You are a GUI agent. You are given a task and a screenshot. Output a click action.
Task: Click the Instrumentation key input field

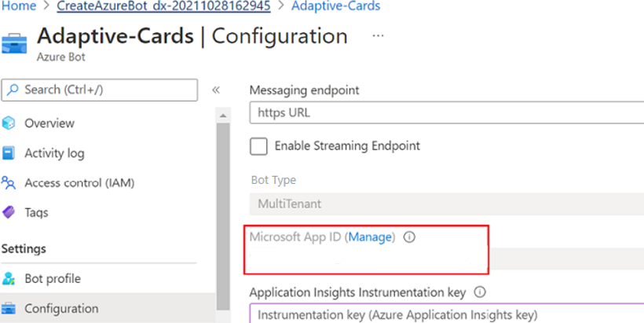[x=447, y=314]
